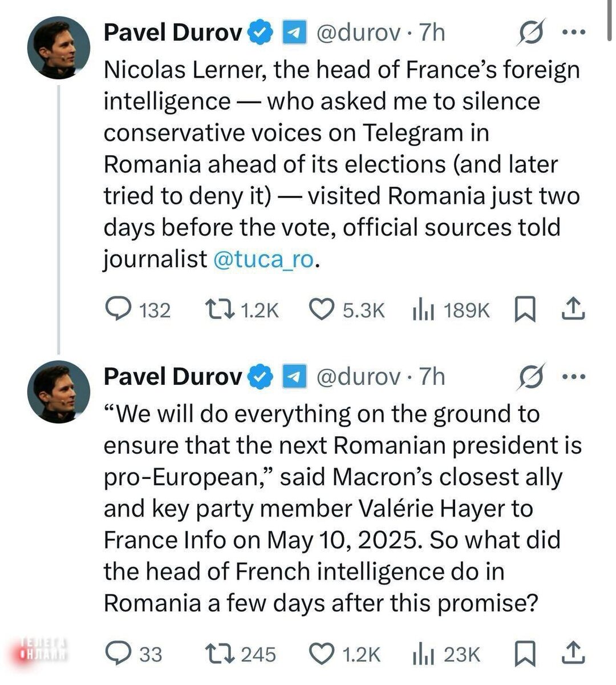Viewport: 616px width, 685px height.
Task: Share the first tweet about Romania elections
Action: [573, 309]
